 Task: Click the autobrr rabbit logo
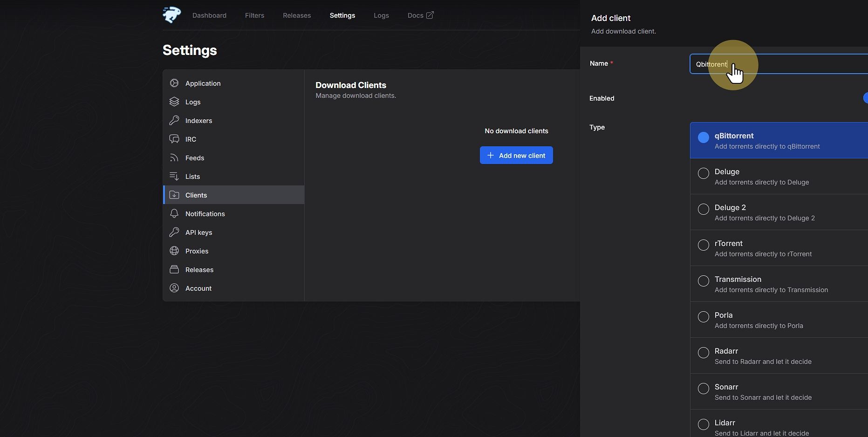(x=172, y=15)
